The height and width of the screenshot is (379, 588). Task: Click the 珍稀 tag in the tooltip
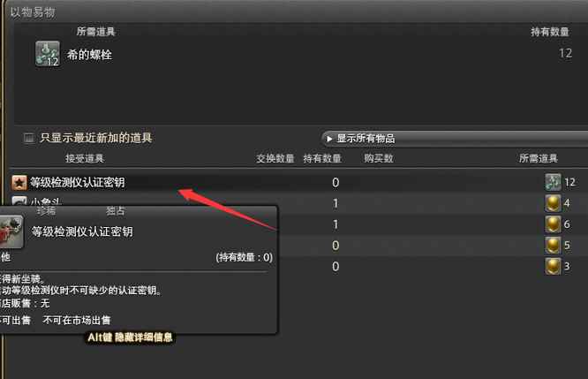point(47,211)
